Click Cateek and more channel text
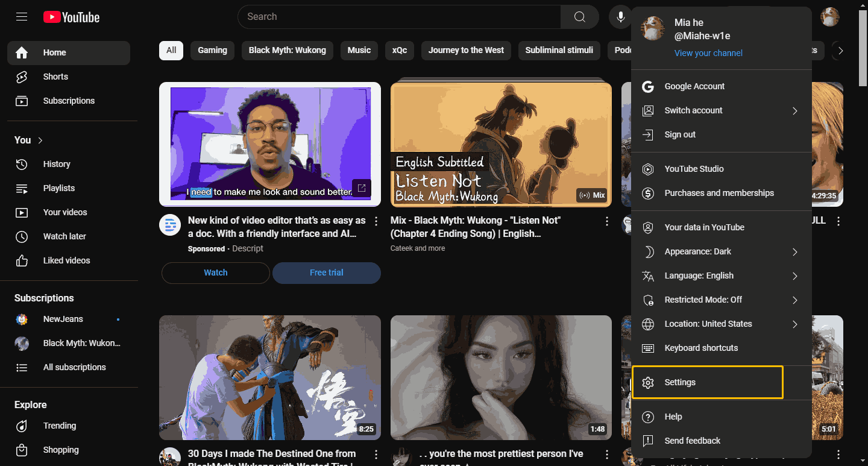The image size is (868, 466). [x=418, y=248]
